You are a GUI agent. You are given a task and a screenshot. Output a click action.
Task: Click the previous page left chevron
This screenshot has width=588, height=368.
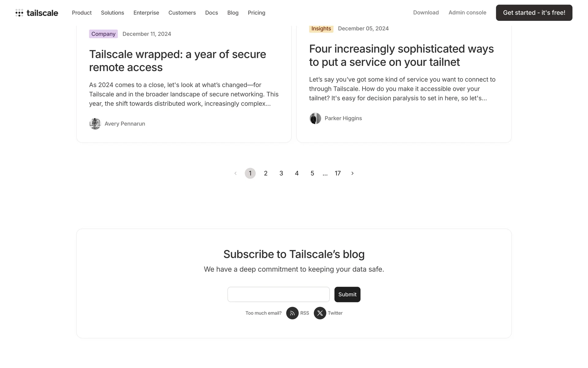point(236,174)
